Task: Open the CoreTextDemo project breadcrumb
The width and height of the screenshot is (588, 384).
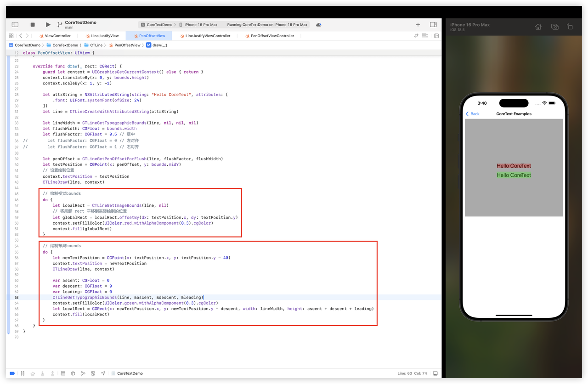Action: tap(25, 45)
